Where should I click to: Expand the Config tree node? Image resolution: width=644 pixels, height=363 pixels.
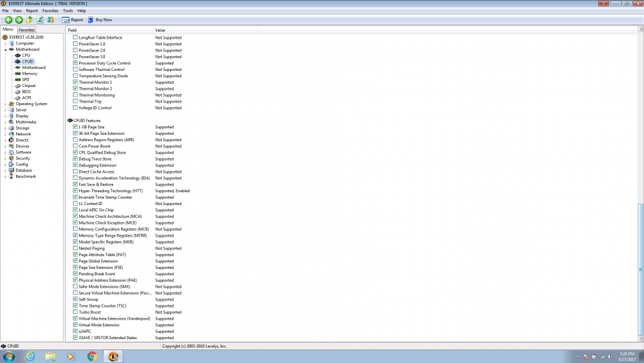coord(5,164)
